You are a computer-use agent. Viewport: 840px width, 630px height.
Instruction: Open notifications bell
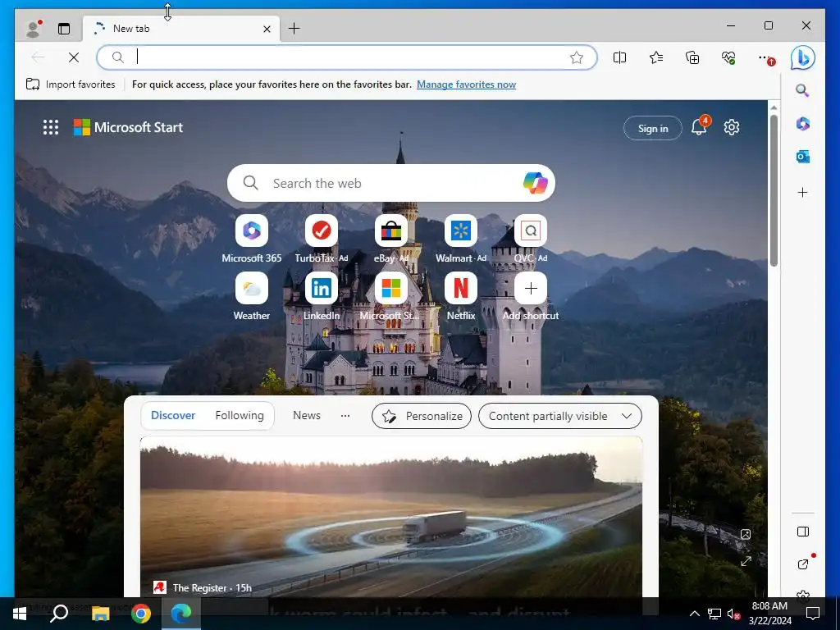pyautogui.click(x=699, y=126)
